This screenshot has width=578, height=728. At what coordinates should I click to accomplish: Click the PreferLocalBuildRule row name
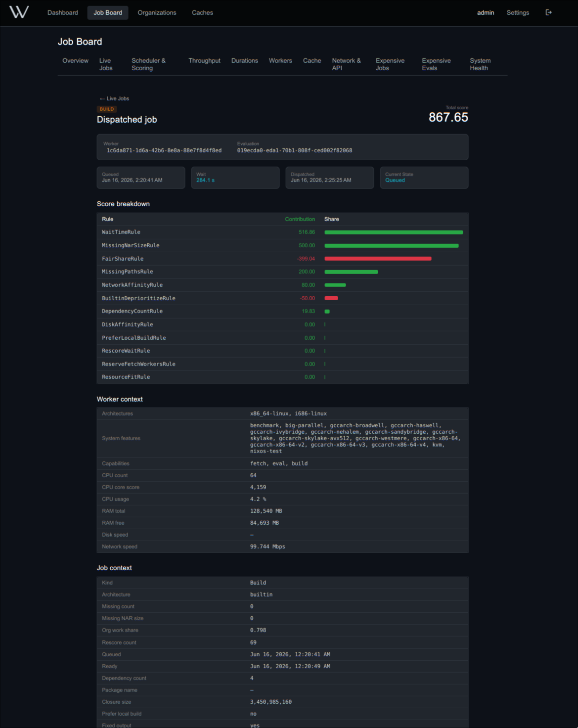coord(133,338)
